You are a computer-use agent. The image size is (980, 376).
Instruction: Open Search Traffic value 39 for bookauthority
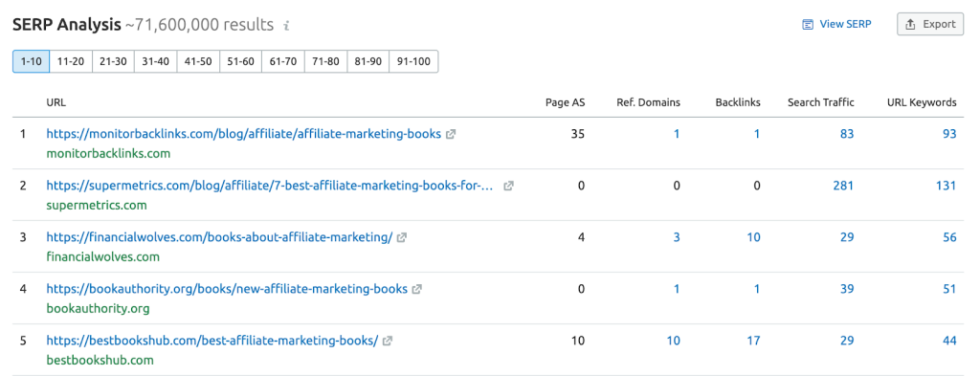pyautogui.click(x=847, y=290)
